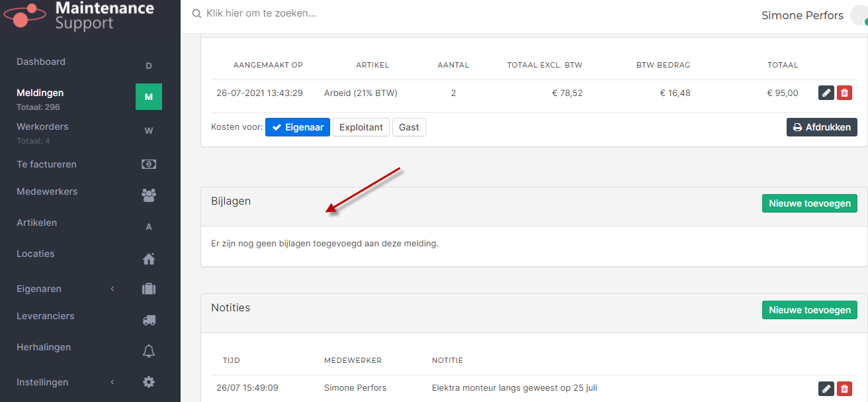Click the amount € 78,52
The image size is (868, 402).
tap(568, 93)
